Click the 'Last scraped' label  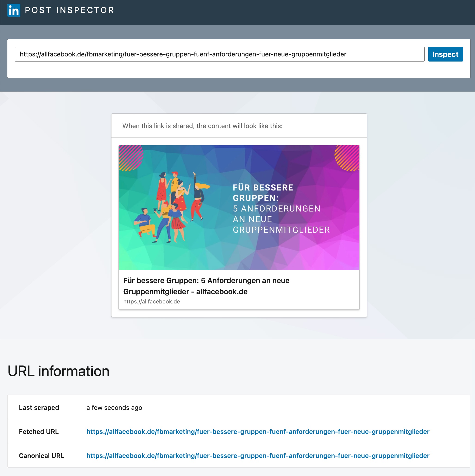[39, 408]
